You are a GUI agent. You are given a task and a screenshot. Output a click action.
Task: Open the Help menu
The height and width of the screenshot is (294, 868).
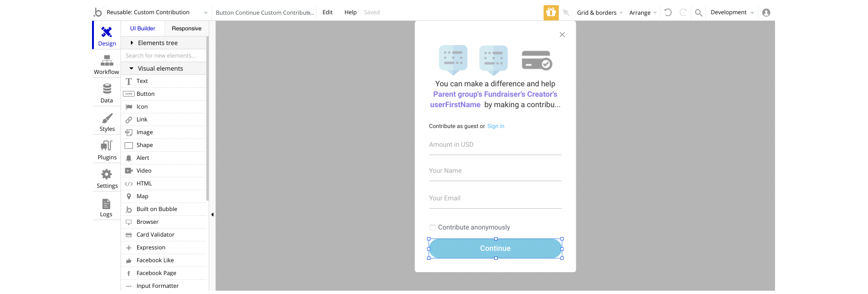350,12
